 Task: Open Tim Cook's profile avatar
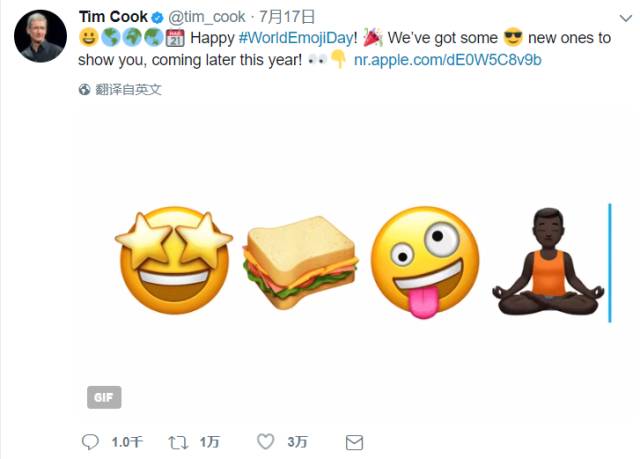pyautogui.click(x=40, y=36)
